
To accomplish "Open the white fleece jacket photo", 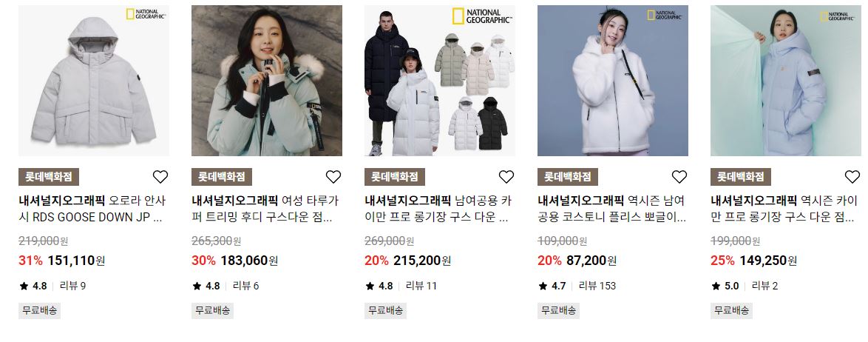I will click(x=613, y=81).
